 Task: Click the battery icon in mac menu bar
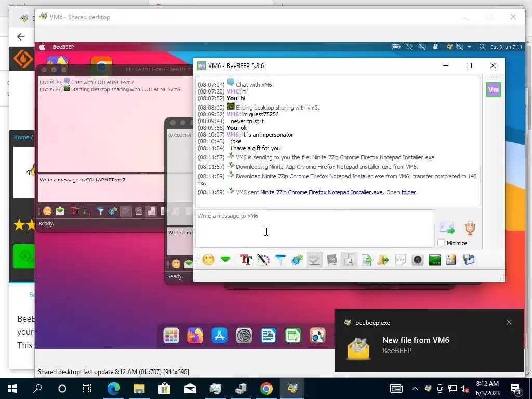pos(396,47)
